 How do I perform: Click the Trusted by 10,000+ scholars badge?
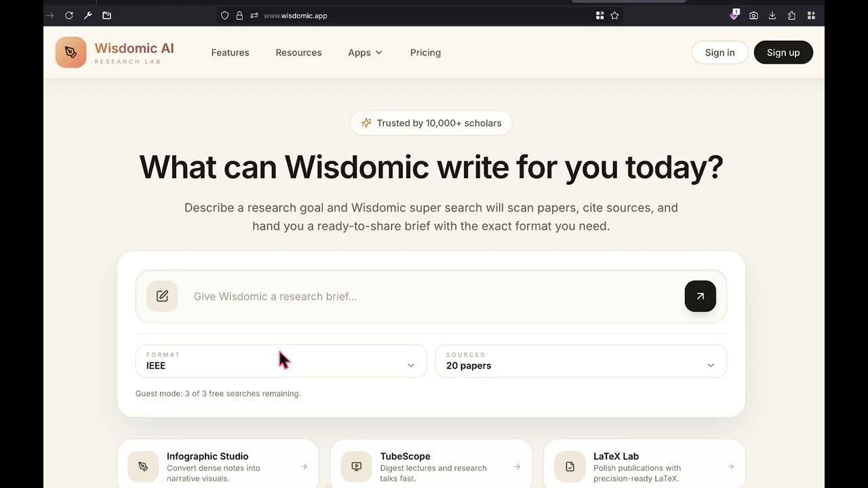click(431, 123)
